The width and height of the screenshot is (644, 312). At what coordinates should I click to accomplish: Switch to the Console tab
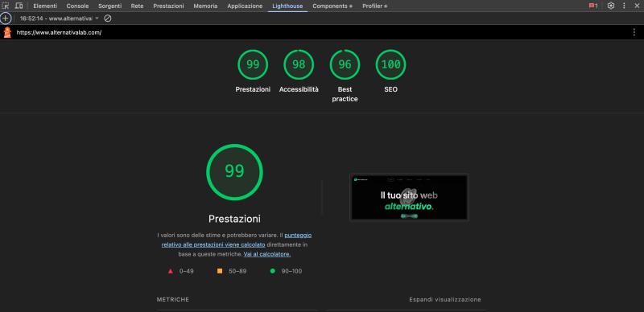point(77,6)
